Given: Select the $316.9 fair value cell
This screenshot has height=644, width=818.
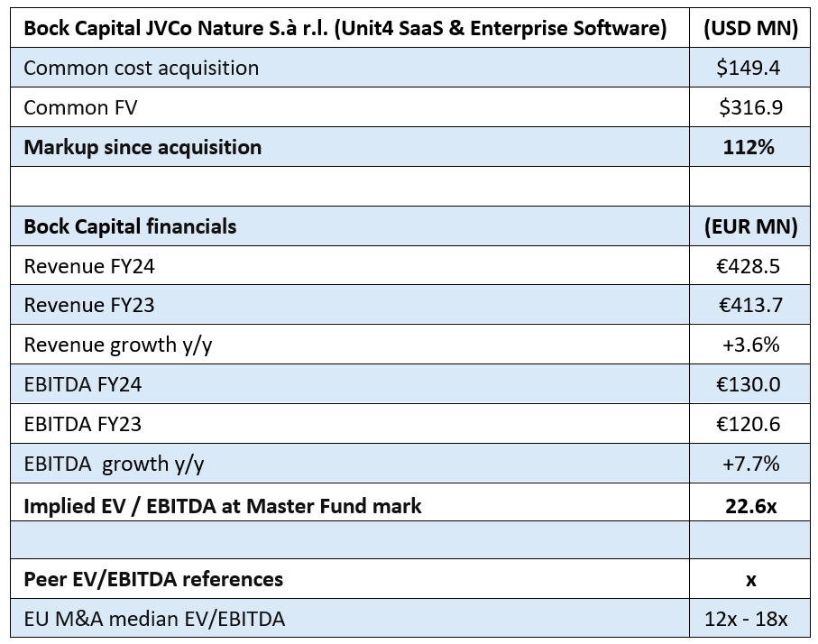Looking at the screenshot, I should pos(750,107).
